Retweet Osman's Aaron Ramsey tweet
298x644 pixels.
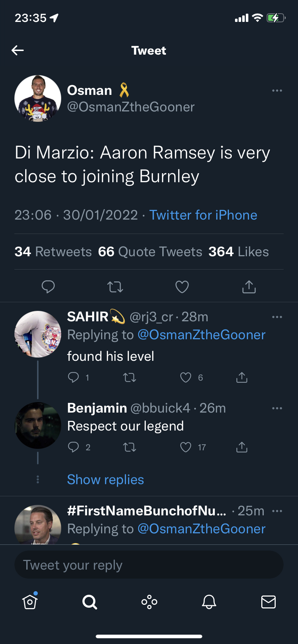[115, 287]
